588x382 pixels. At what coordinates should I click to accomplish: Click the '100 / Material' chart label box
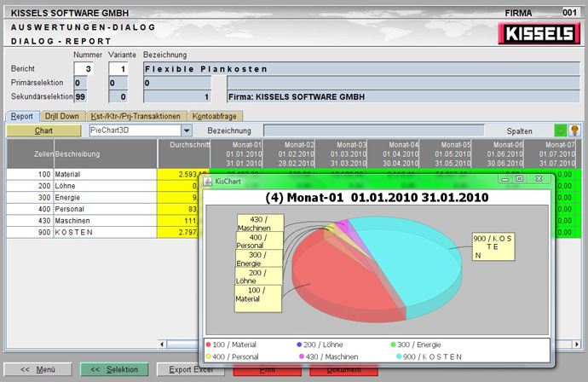(258, 298)
